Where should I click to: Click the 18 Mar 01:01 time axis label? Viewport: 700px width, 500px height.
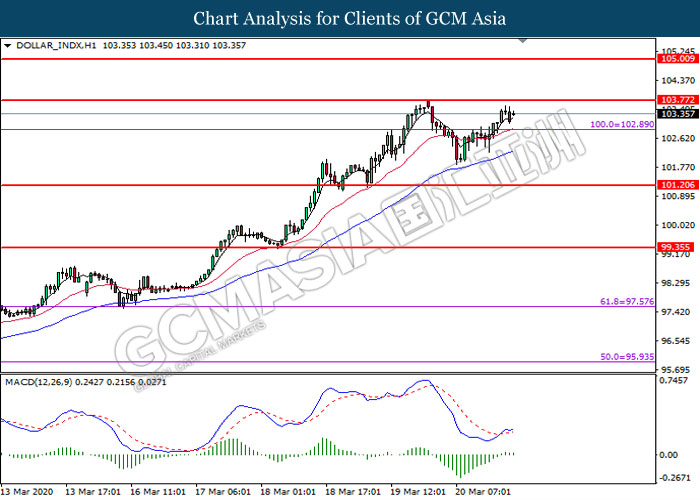[x=288, y=492]
